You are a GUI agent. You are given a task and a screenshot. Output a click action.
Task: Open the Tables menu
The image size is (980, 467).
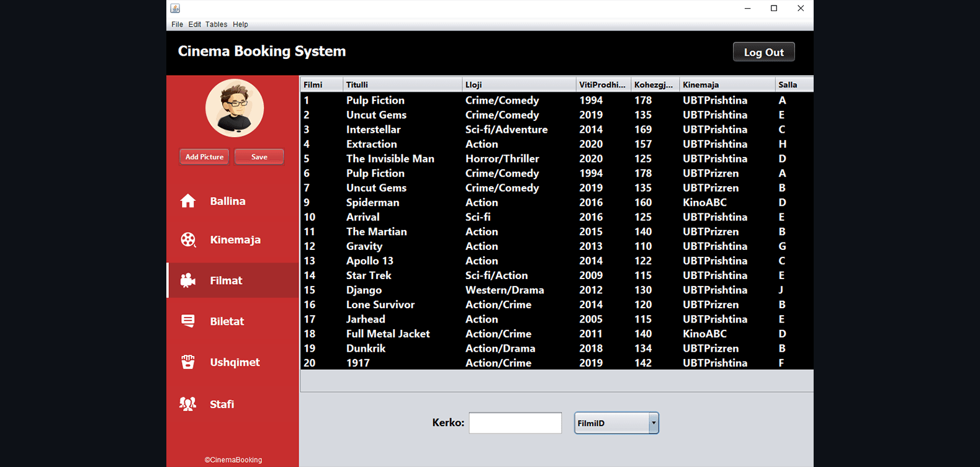216,24
